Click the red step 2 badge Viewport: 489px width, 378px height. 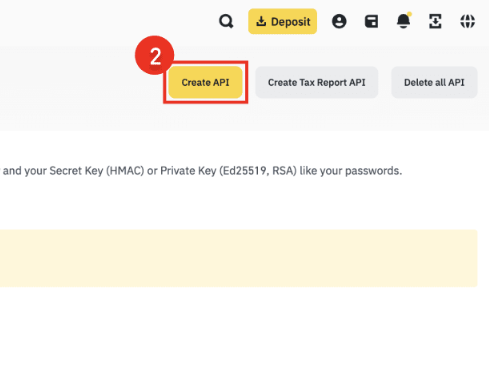154,55
